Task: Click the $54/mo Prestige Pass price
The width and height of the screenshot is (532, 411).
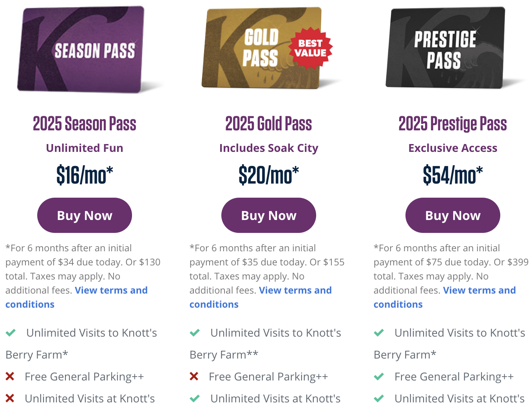Action: click(x=453, y=175)
